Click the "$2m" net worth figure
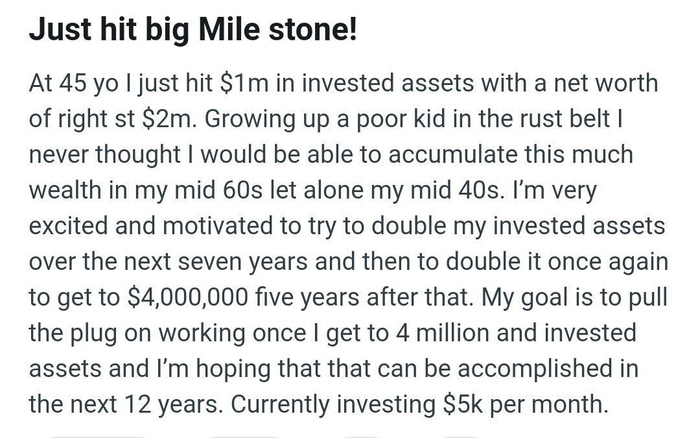 click(x=180, y=120)
